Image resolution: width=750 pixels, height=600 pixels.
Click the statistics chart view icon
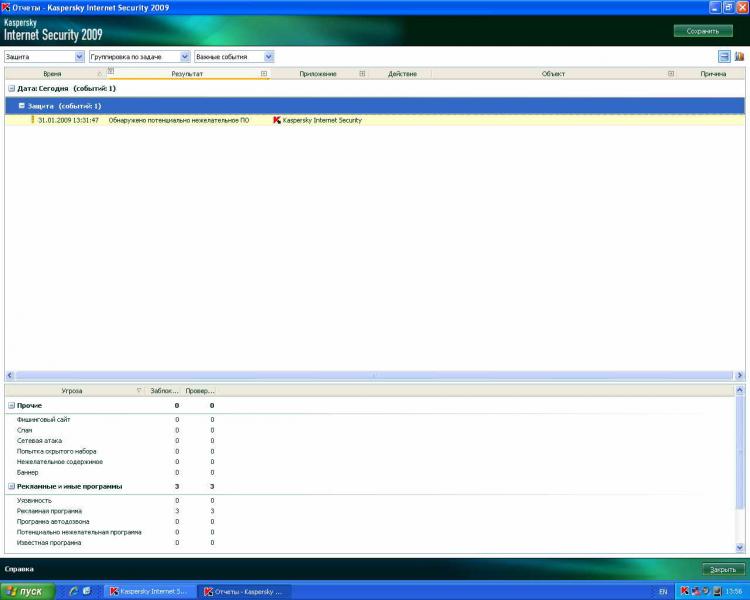pyautogui.click(x=739, y=56)
